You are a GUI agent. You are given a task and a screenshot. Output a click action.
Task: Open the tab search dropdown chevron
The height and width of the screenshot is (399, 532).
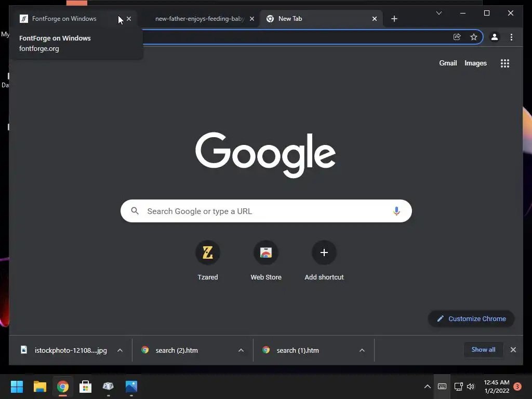point(439,13)
